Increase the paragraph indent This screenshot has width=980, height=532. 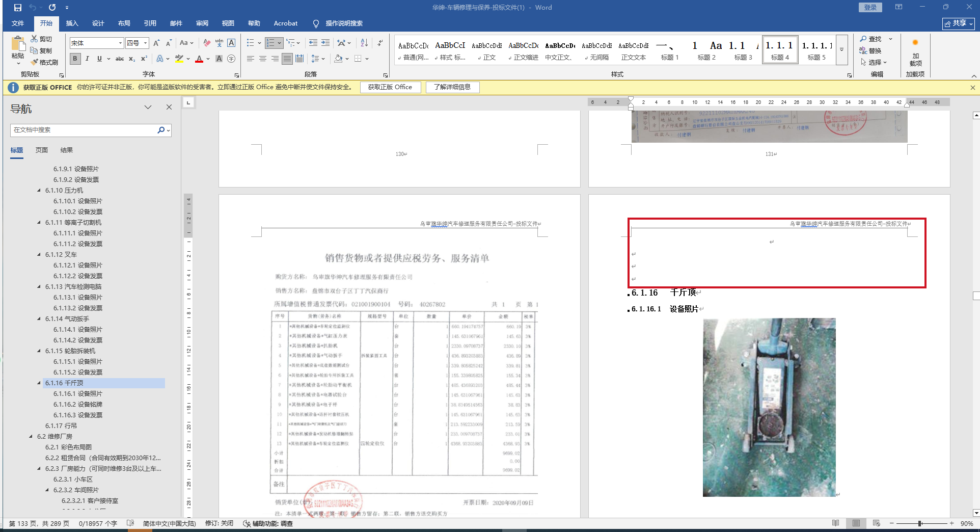(x=325, y=43)
